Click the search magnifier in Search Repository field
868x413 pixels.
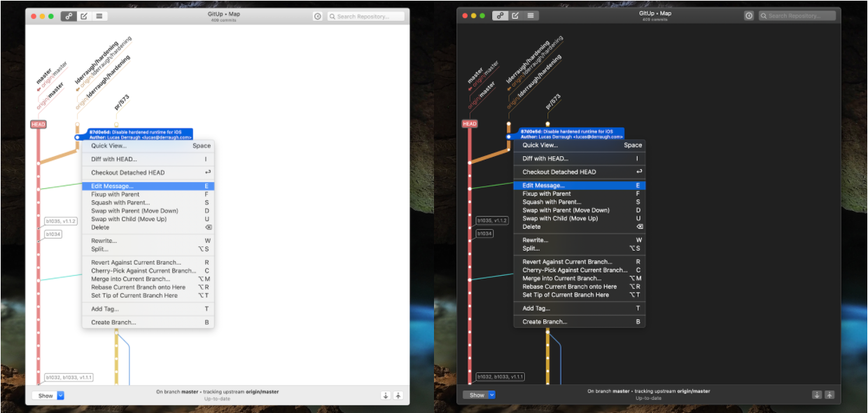click(332, 15)
